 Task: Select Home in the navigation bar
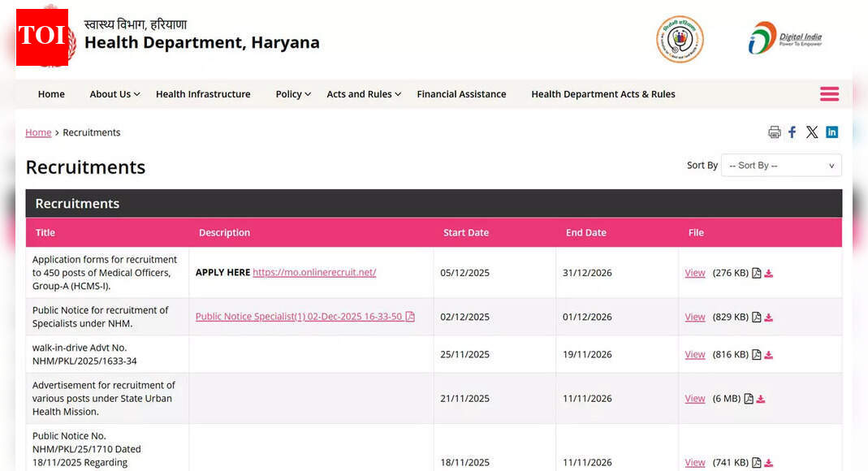(51, 94)
